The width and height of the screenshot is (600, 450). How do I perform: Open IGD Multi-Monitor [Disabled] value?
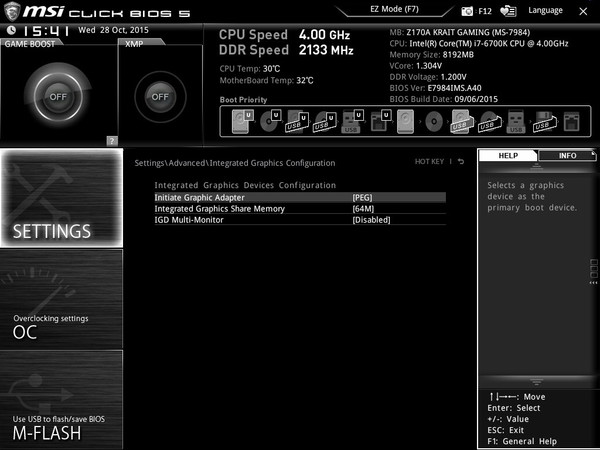pyautogui.click(x=371, y=220)
